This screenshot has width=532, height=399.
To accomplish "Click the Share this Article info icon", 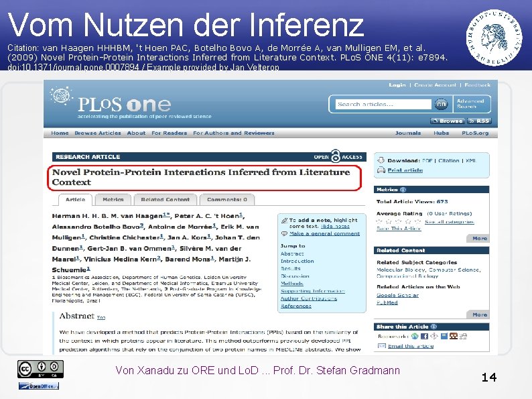I will [x=434, y=327].
